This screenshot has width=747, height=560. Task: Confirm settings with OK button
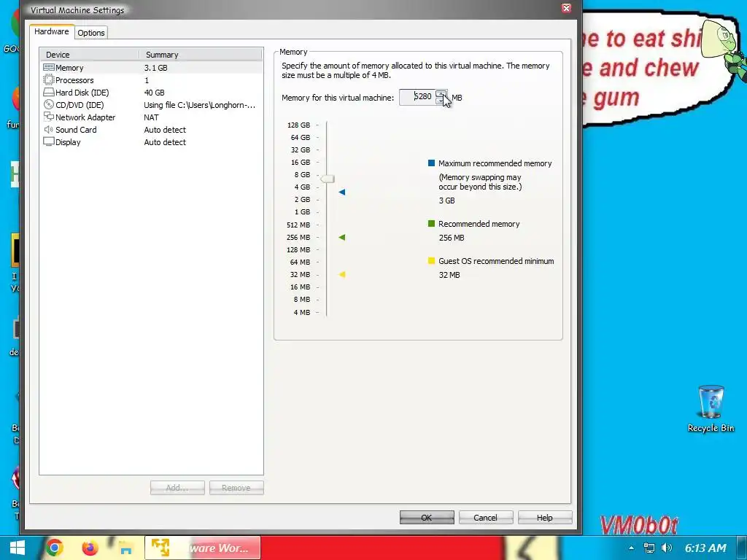click(426, 517)
